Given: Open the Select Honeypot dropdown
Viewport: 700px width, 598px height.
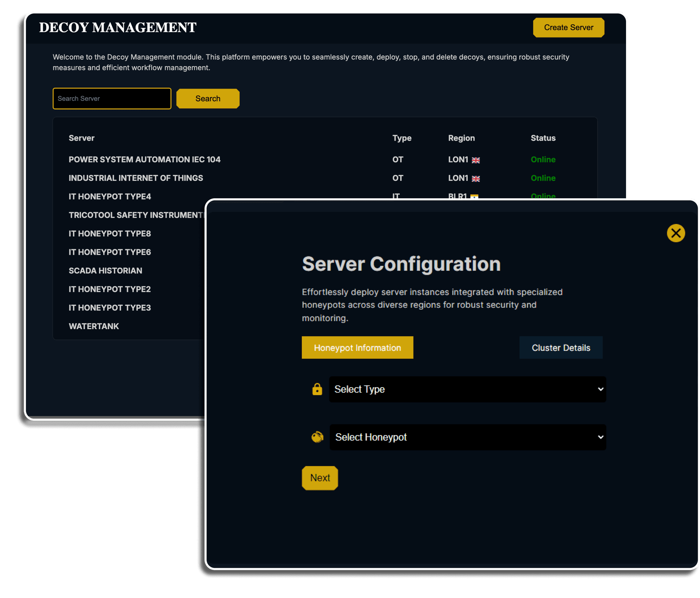Looking at the screenshot, I should 467,437.
